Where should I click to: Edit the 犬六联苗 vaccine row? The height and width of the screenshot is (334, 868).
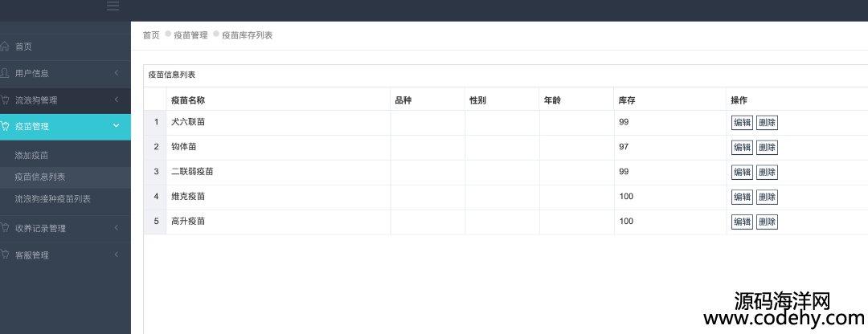tap(742, 123)
